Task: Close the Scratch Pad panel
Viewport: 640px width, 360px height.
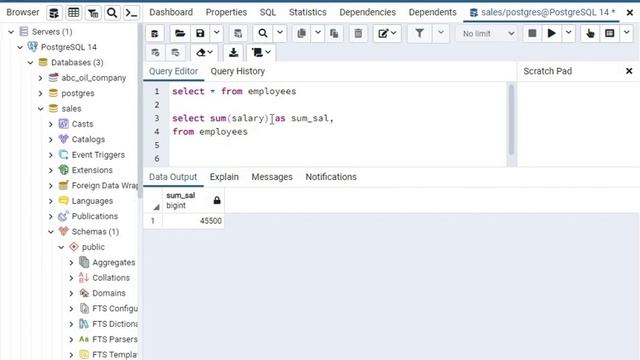Action: coord(629,71)
